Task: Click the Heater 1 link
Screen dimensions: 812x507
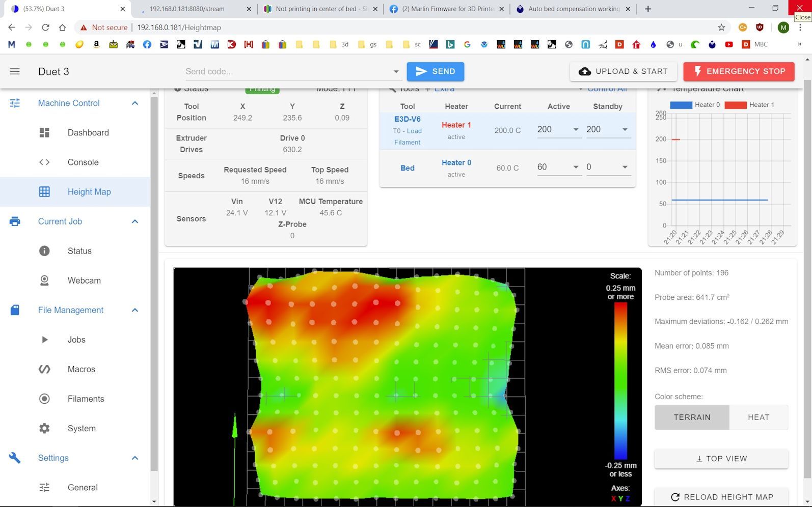Action: click(456, 125)
